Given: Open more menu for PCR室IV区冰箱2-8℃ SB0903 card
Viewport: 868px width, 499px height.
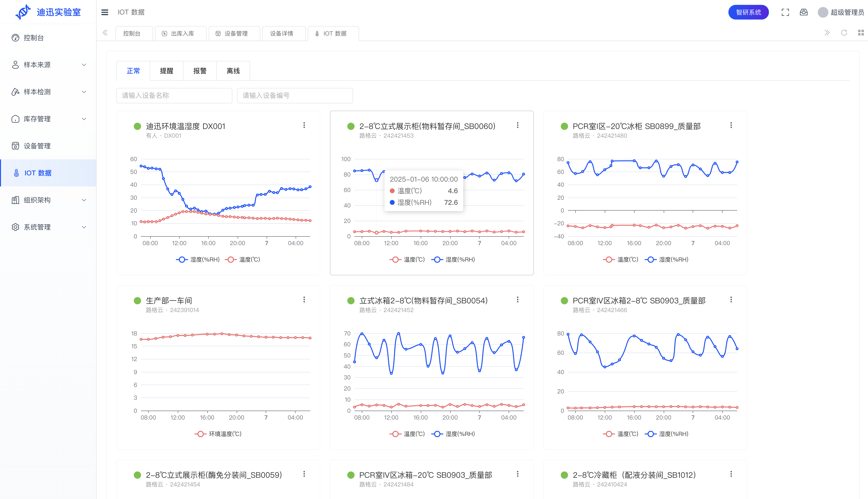Looking at the screenshot, I should [731, 300].
